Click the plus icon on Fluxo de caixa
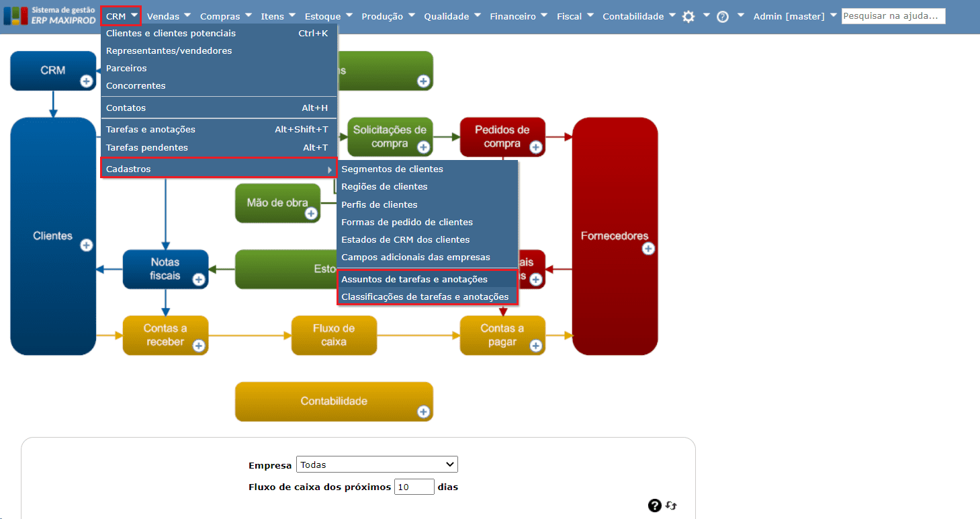 (x=366, y=345)
